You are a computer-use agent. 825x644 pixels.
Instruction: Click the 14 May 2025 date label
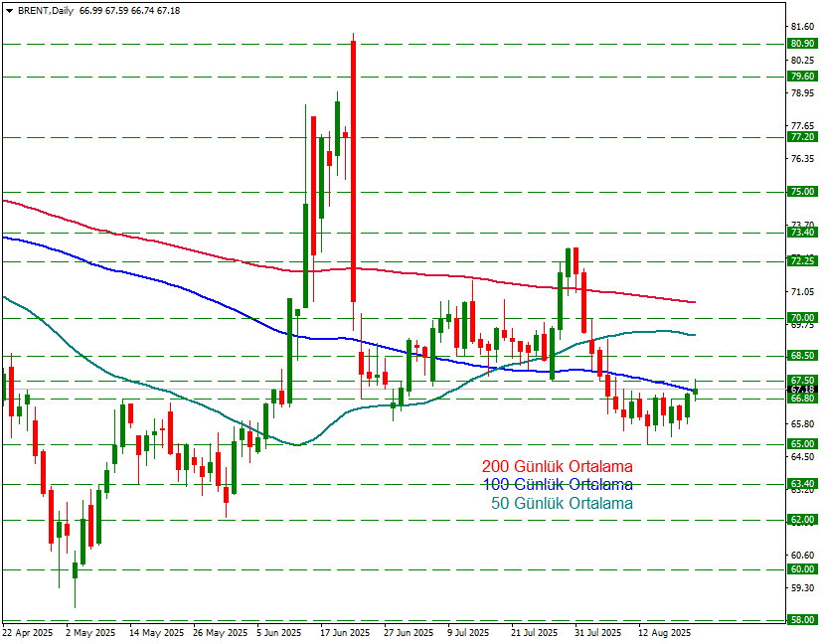coord(157,633)
